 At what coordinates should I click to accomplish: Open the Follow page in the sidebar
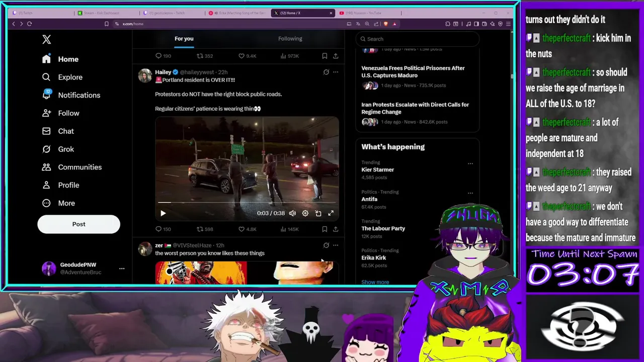(x=61, y=113)
